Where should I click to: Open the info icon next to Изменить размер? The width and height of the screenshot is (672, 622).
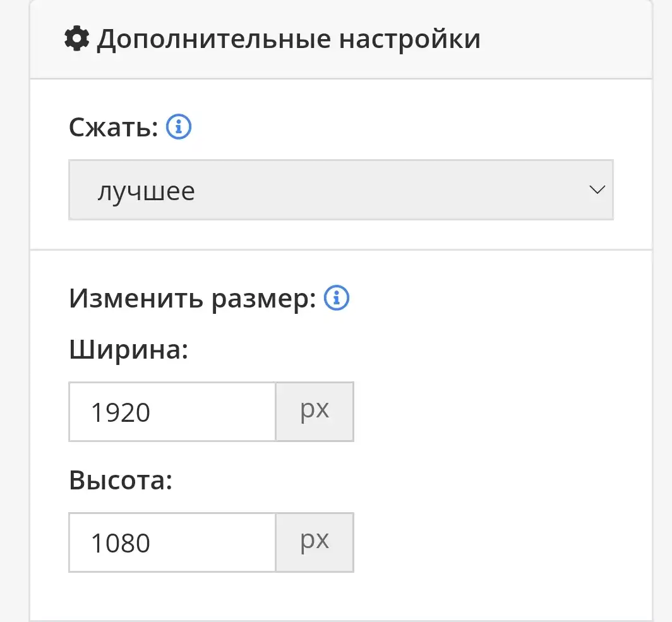[x=337, y=297]
